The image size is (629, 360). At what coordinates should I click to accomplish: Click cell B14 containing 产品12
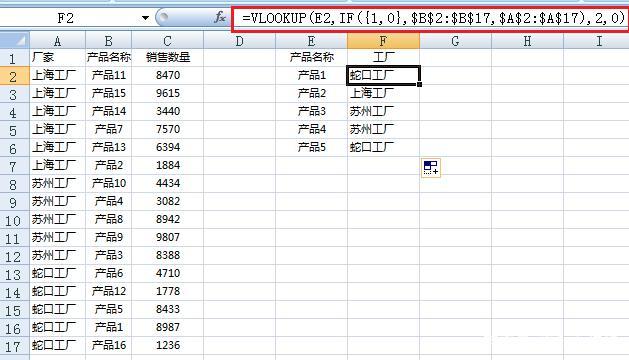(x=108, y=291)
